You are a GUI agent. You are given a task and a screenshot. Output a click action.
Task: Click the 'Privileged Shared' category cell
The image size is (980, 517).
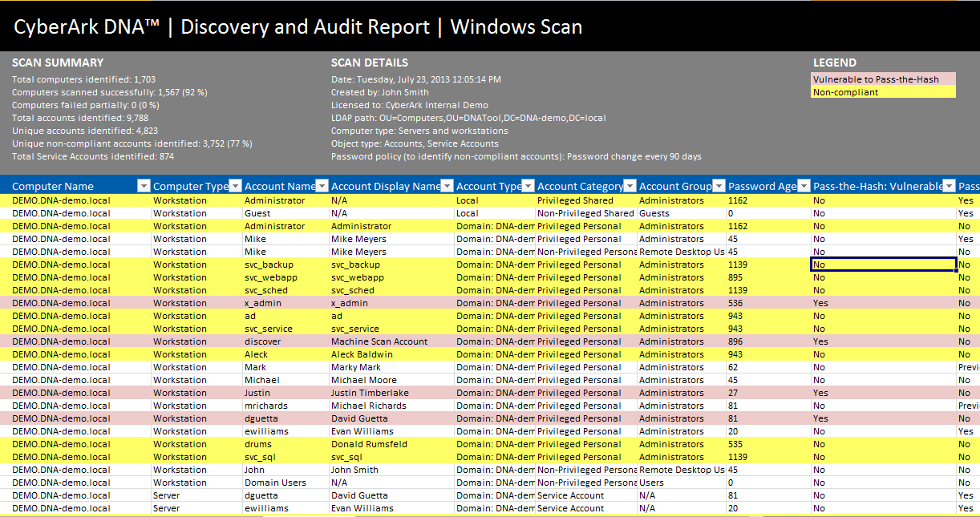(x=586, y=200)
